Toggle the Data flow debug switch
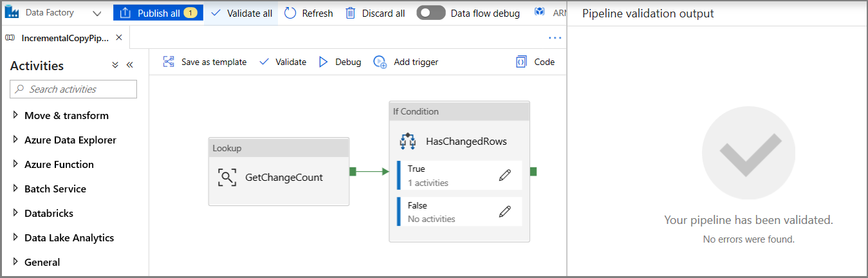868x278 pixels. (430, 13)
